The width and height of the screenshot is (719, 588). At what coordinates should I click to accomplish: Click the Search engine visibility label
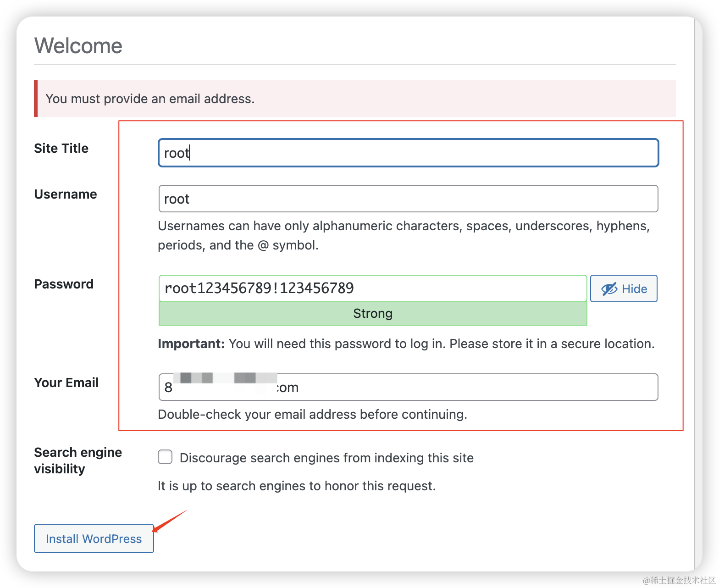(x=78, y=460)
